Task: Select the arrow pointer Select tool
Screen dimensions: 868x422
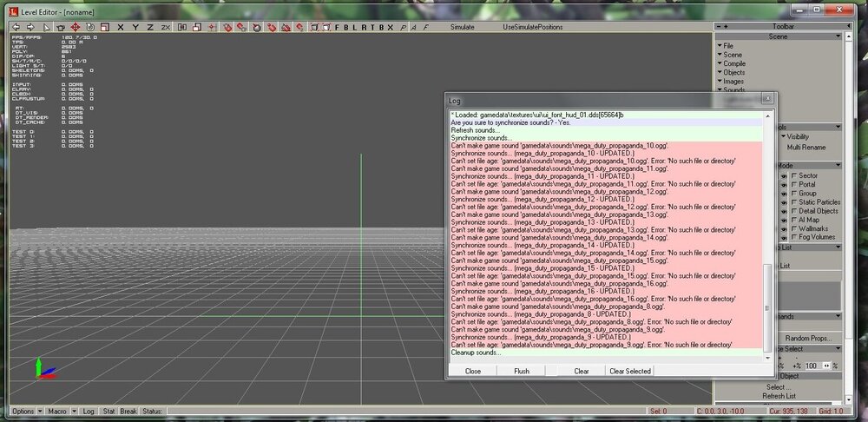Action: [47, 27]
